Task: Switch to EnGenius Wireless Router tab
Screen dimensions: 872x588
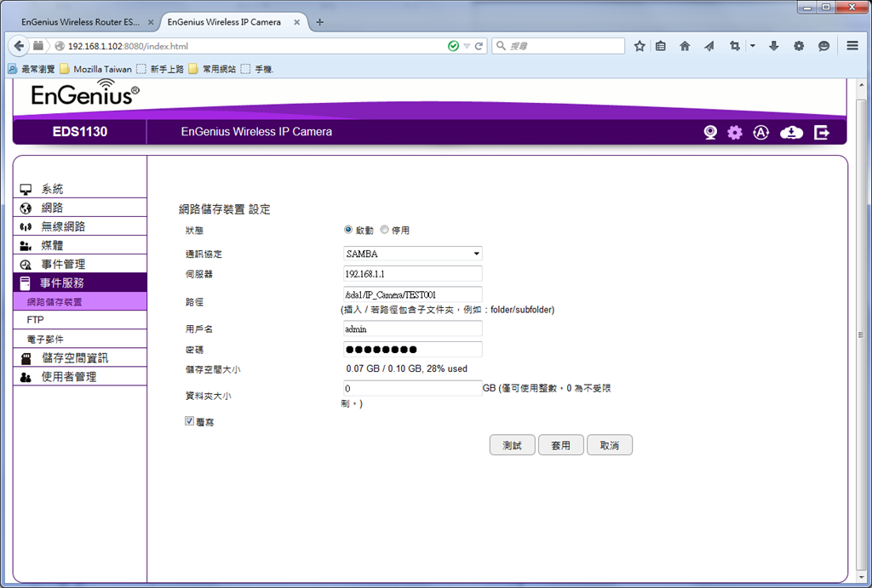Action: coord(80,22)
